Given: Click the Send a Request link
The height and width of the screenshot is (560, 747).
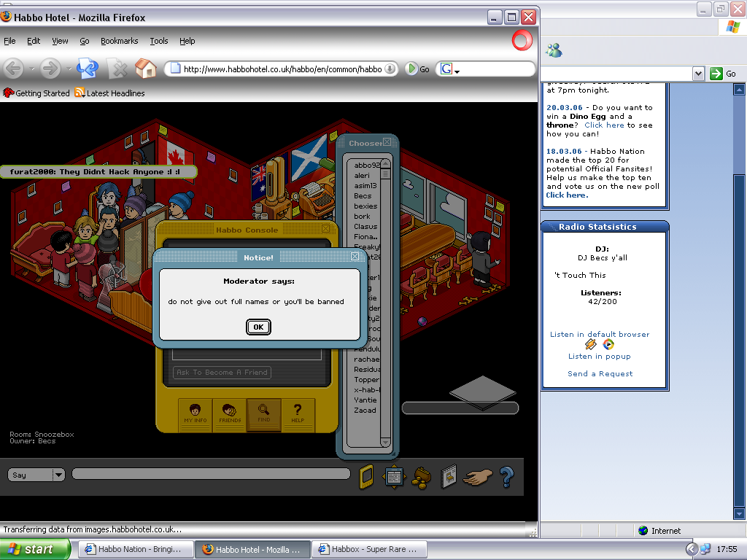Looking at the screenshot, I should [600, 374].
